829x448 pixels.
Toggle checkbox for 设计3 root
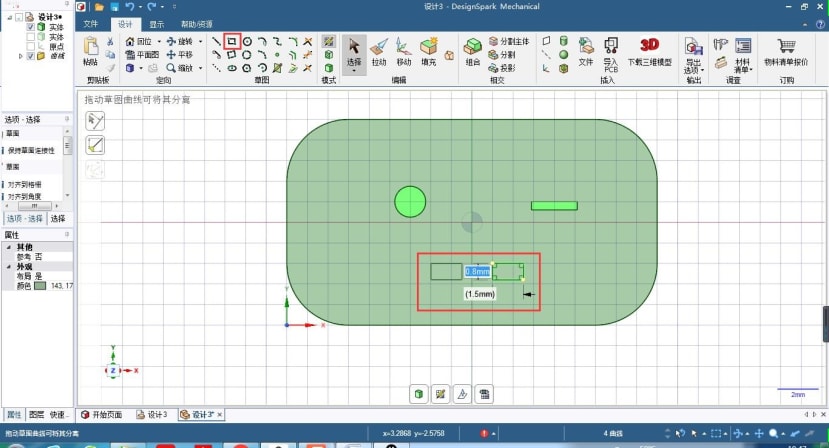(x=19, y=17)
